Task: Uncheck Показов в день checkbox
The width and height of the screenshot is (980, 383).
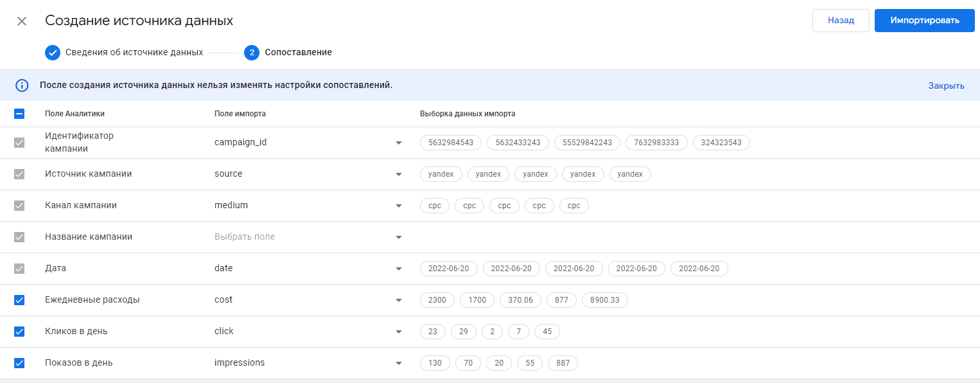Action: (x=19, y=363)
